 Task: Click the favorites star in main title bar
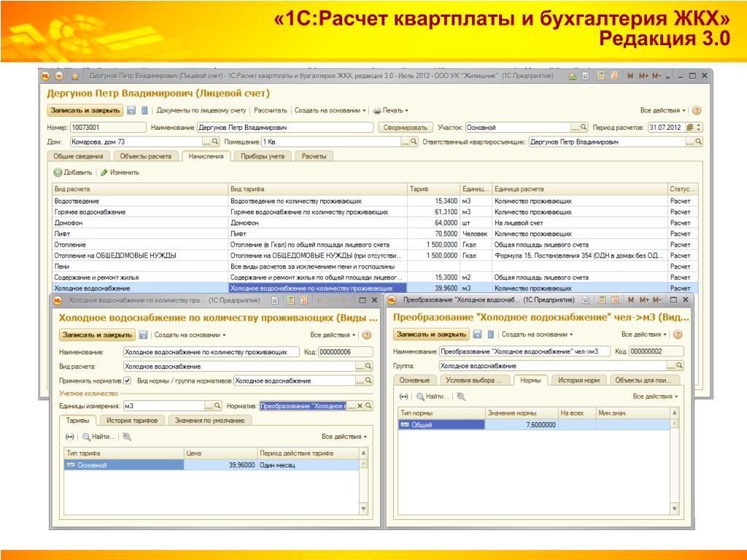click(x=75, y=76)
